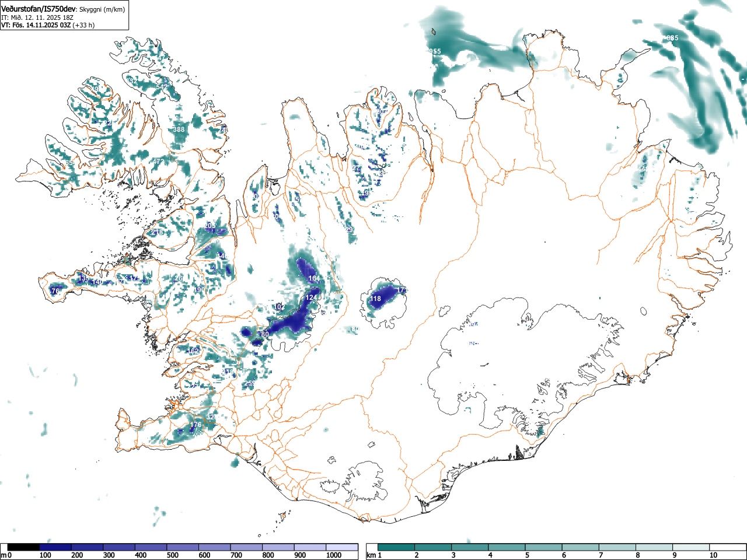Click the '985' visibility value in the northeast
Image resolution: width=747 pixels, height=560 pixels.
(672, 38)
